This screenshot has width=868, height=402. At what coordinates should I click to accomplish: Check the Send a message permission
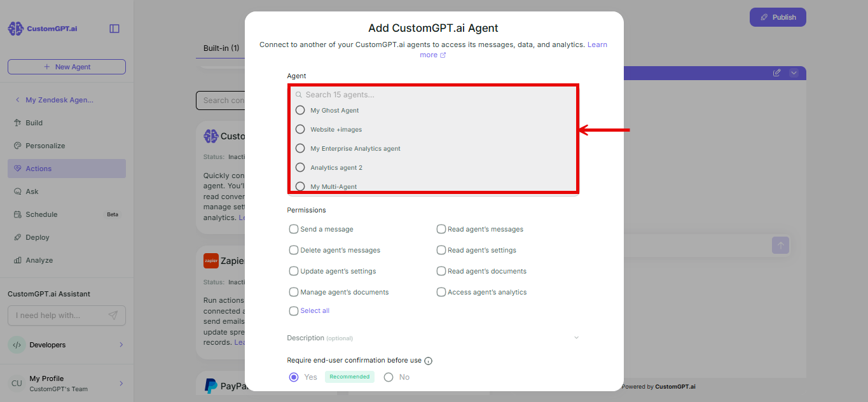pyautogui.click(x=294, y=229)
